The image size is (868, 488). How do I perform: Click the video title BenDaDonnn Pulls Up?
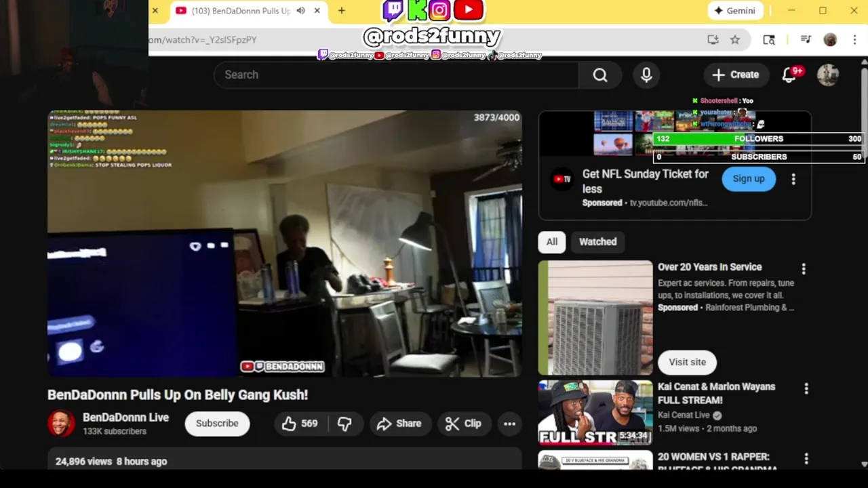click(x=178, y=394)
